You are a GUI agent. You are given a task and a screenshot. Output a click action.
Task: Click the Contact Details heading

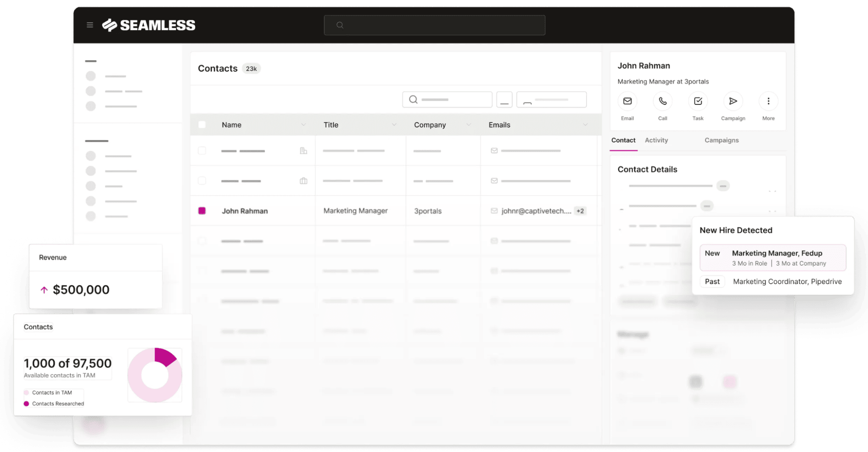click(647, 169)
